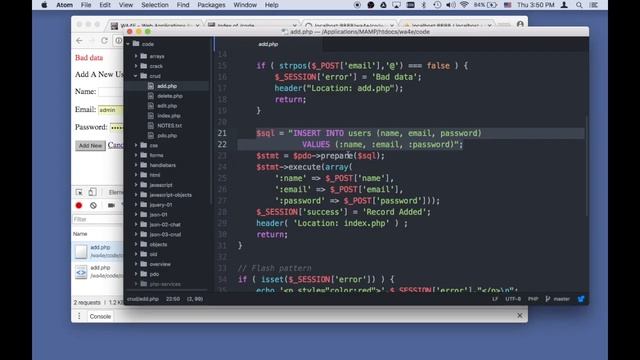640x360 pixels.
Task: Click the clear network log icon
Action: click(x=93, y=205)
